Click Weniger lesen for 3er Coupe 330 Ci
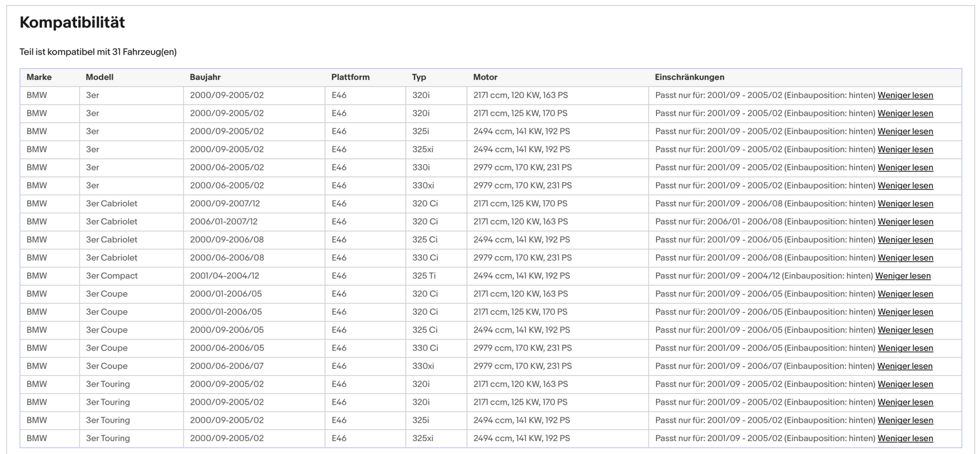This screenshot has height=454, width=980. click(x=905, y=348)
